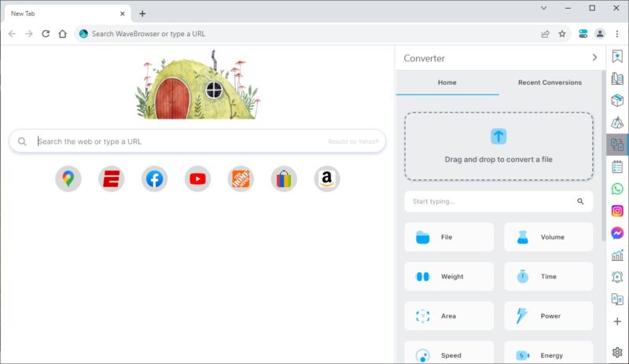
Task: Open the Volume converter
Action: tap(548, 237)
